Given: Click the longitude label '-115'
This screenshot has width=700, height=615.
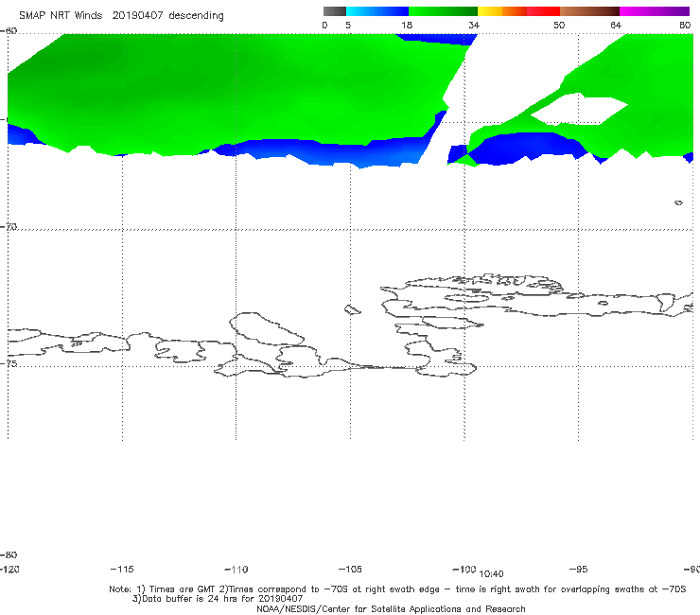Looking at the screenshot, I should [122, 569].
